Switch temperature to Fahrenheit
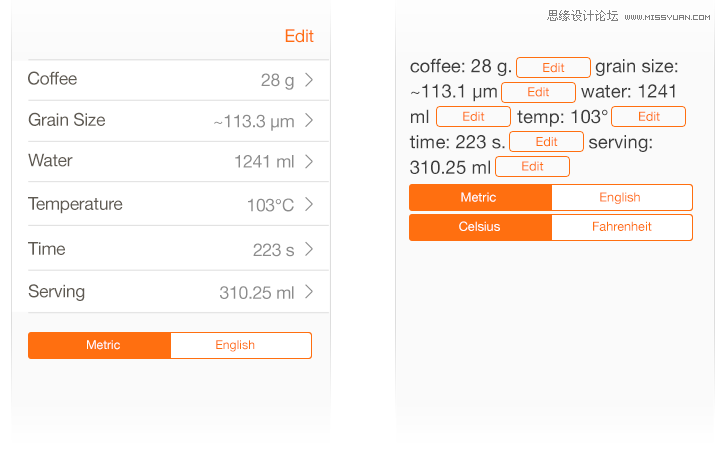 [621, 227]
